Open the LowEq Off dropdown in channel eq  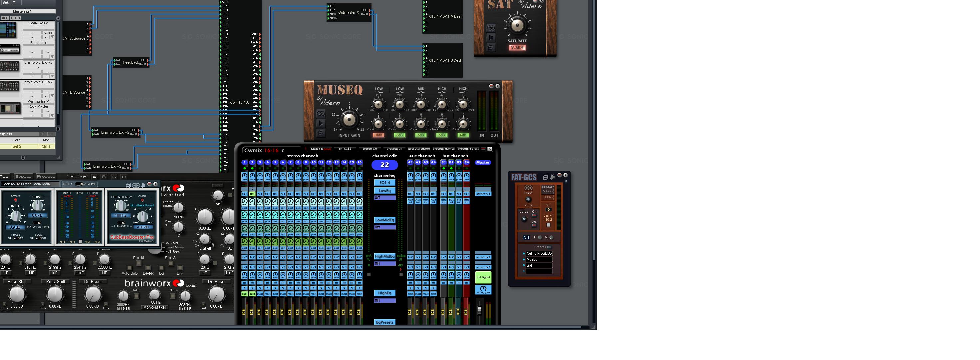pos(384,198)
